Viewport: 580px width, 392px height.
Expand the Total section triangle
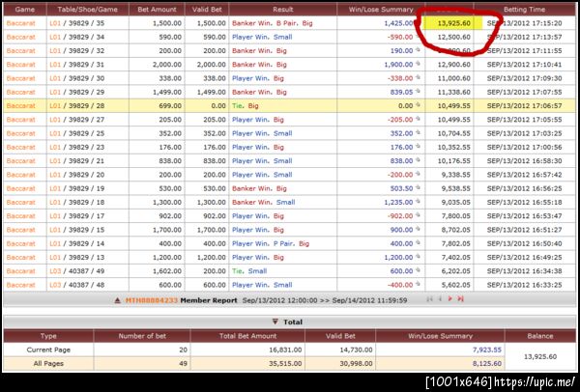[x=275, y=322]
